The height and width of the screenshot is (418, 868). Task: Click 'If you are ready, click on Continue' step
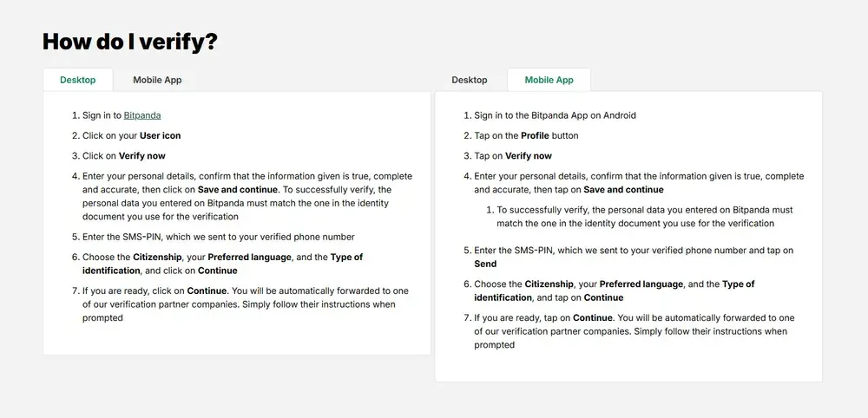coord(246,304)
